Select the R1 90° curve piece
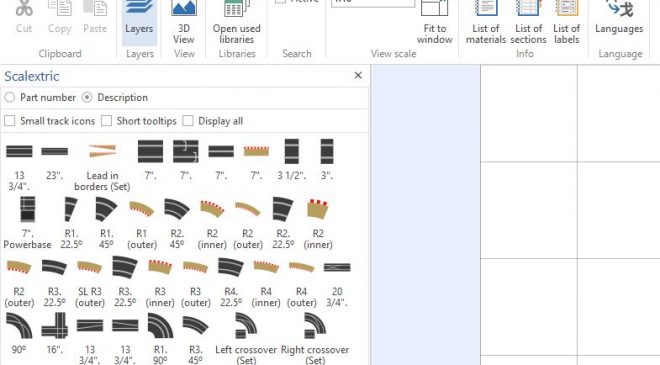The width and height of the screenshot is (660, 365). point(160,338)
